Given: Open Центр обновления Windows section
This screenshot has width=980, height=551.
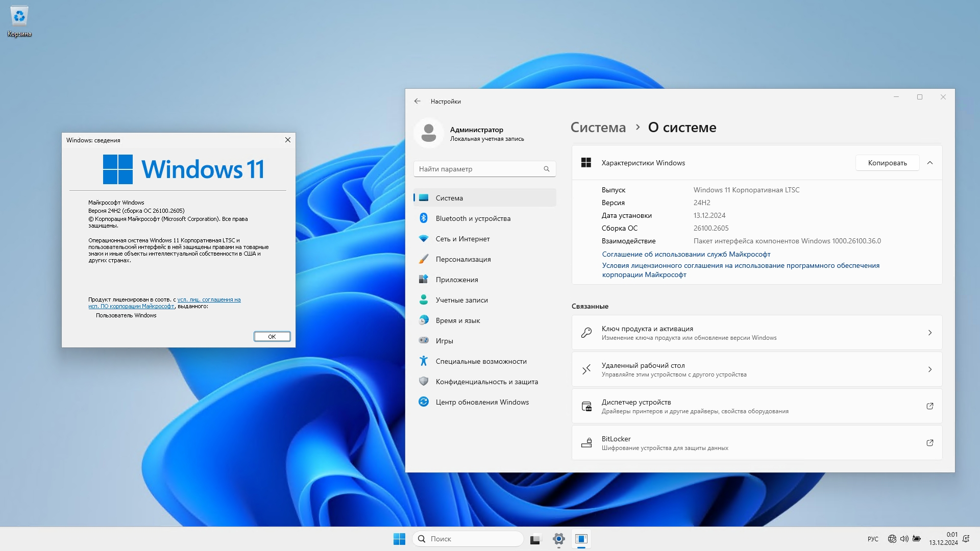Looking at the screenshot, I should pos(485,402).
